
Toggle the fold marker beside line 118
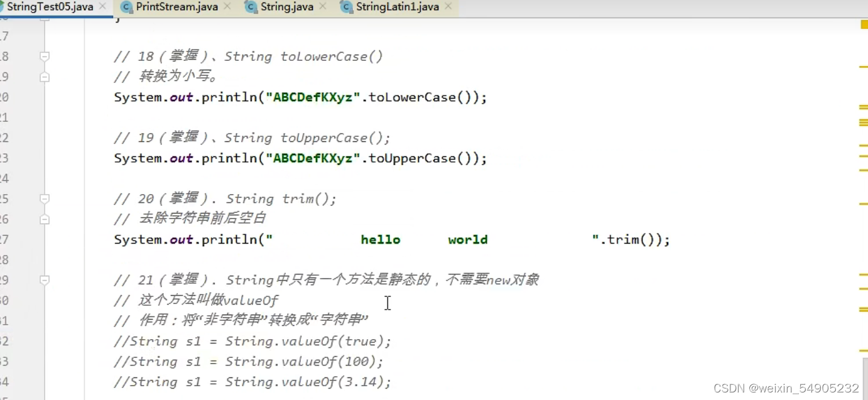(44, 56)
